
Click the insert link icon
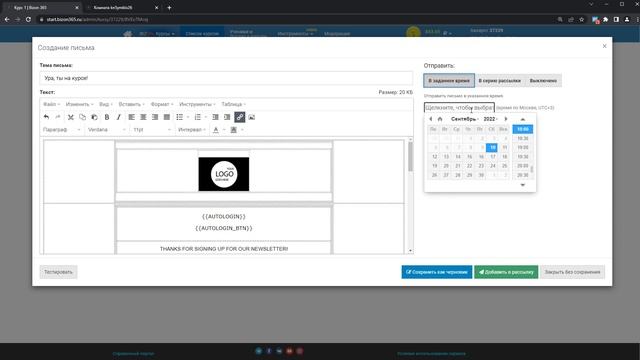[240, 117]
